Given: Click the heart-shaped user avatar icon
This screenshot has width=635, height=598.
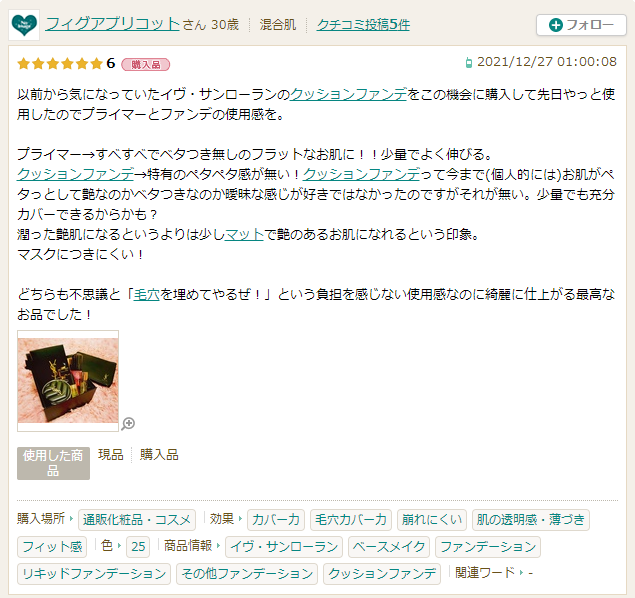Looking at the screenshot, I should click(24, 25).
